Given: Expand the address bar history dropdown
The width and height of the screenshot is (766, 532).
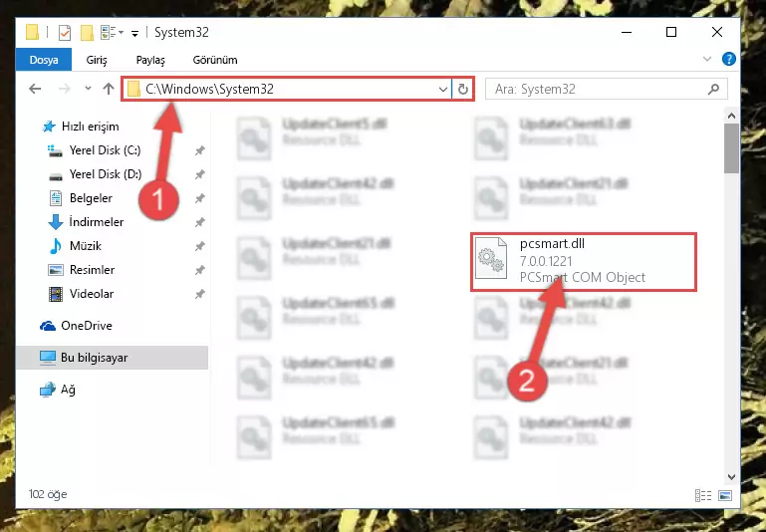Looking at the screenshot, I should 442,89.
